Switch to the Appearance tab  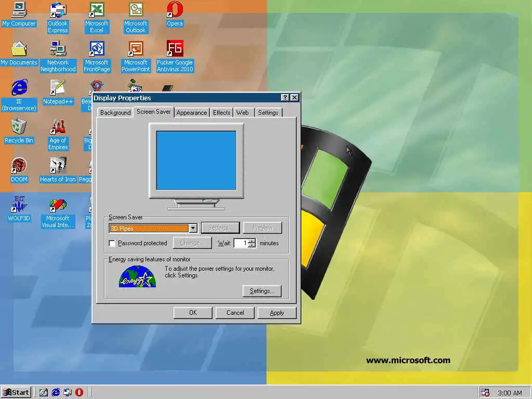pyautogui.click(x=192, y=113)
